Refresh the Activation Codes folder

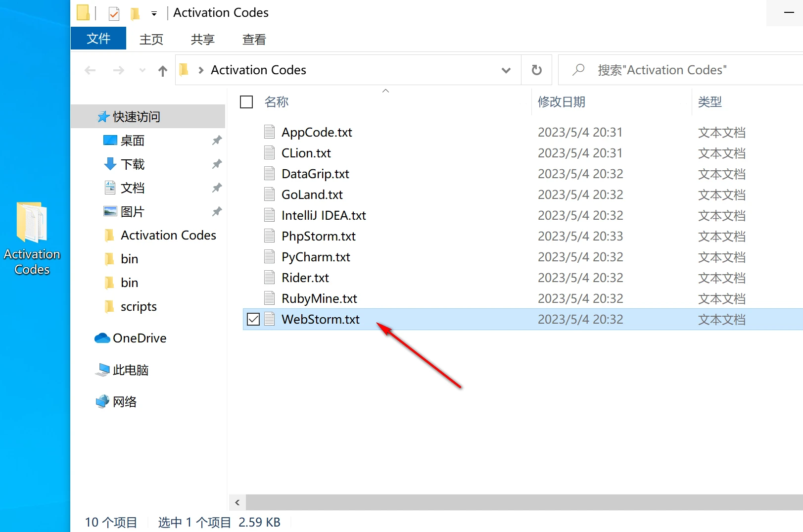point(536,70)
